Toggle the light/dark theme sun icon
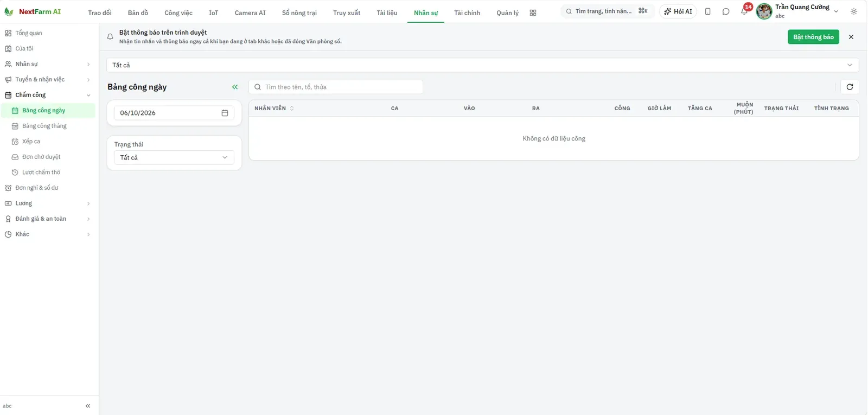 (x=854, y=11)
